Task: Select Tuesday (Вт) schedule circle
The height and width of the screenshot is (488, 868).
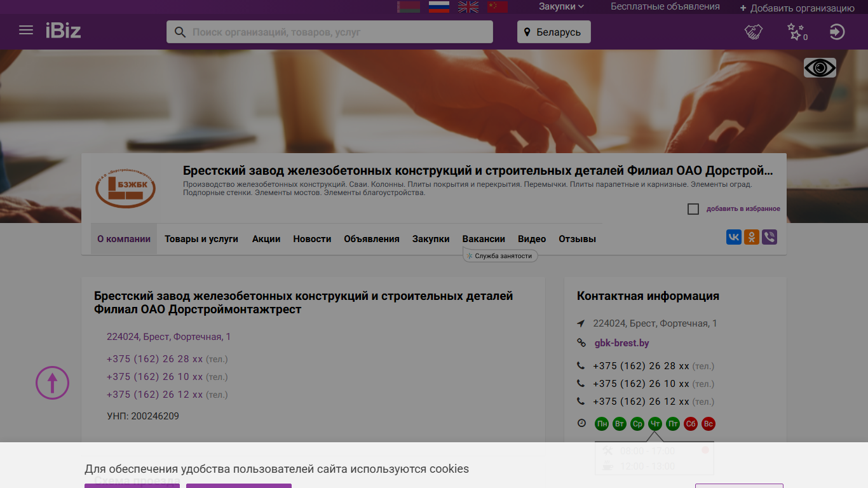Action: pos(620,424)
